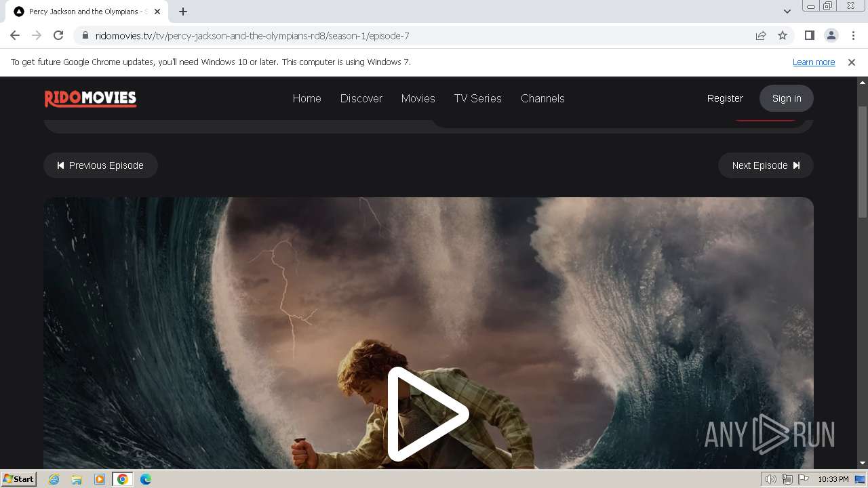Open the RidoMovies logo homepage

coord(90,99)
